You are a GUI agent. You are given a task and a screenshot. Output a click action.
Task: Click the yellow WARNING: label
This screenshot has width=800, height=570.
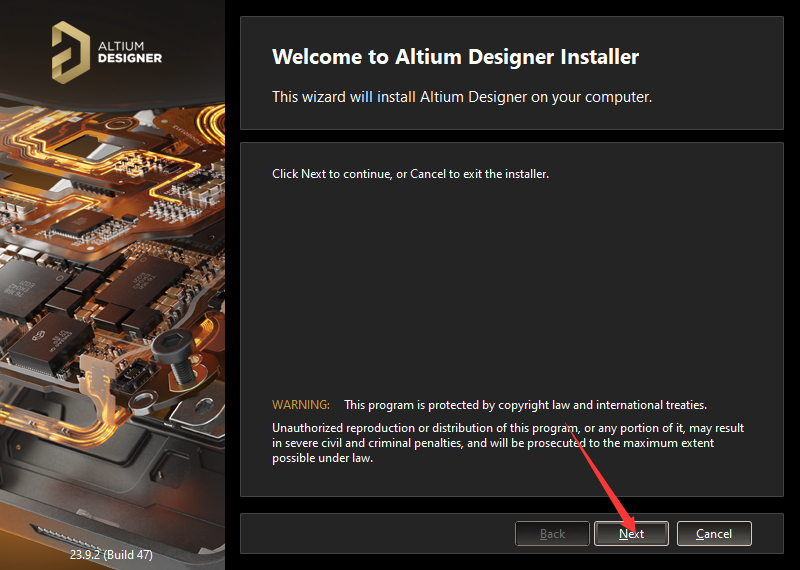coord(301,405)
